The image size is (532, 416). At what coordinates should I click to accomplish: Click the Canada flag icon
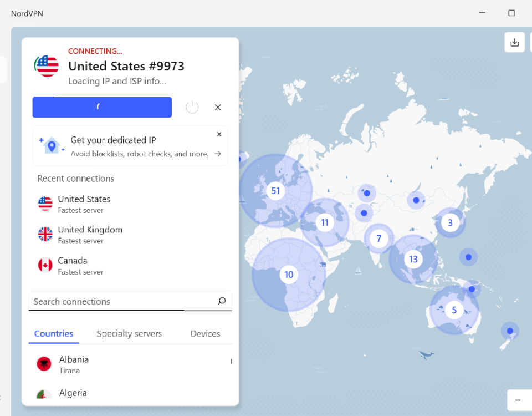pyautogui.click(x=45, y=265)
